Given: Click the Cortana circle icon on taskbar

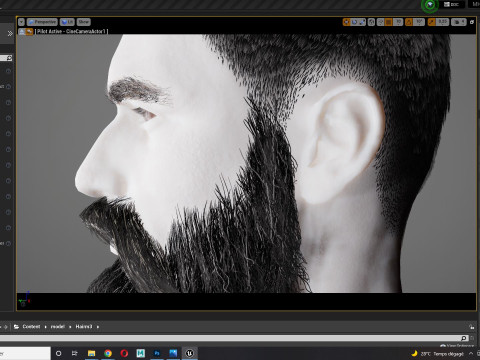Looking at the screenshot, I should [59, 353].
